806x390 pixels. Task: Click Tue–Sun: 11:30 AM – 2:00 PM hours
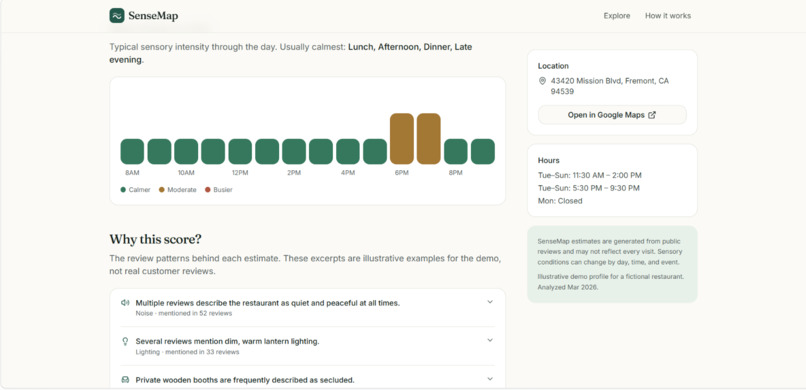coord(590,175)
